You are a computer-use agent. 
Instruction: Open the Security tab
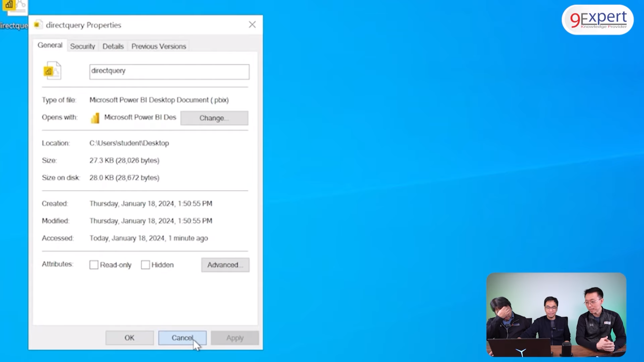point(82,46)
